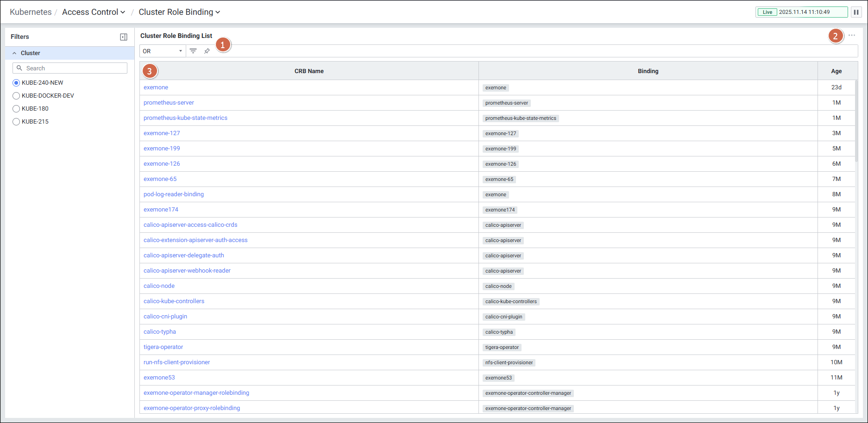This screenshot has width=868, height=423.
Task: Select the KUBE-240-NEW cluster option
Action: [16, 83]
